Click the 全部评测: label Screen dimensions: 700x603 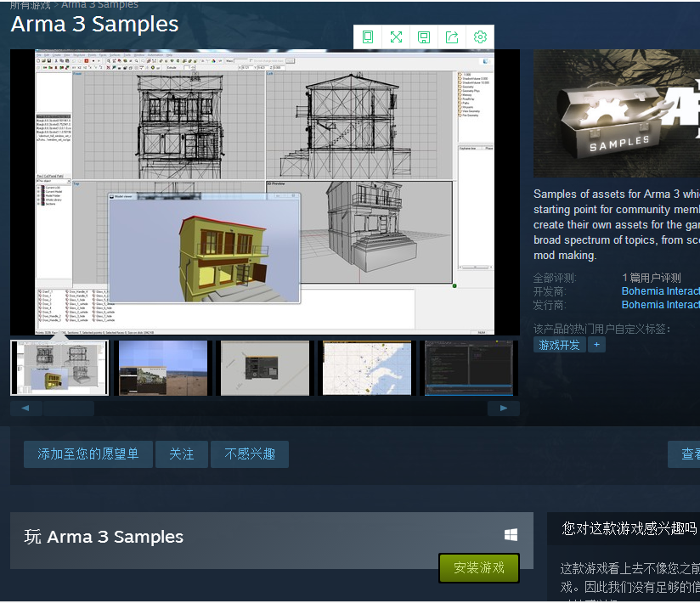555,278
